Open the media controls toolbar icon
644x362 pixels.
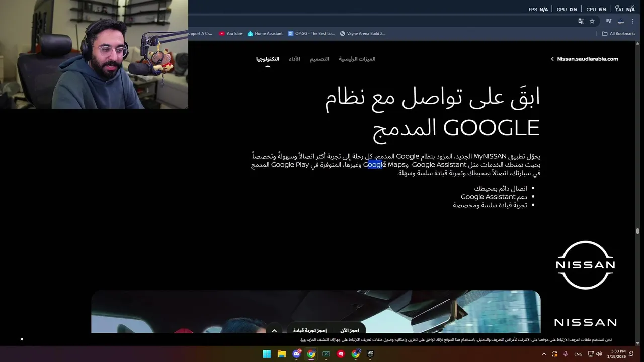[x=609, y=21]
